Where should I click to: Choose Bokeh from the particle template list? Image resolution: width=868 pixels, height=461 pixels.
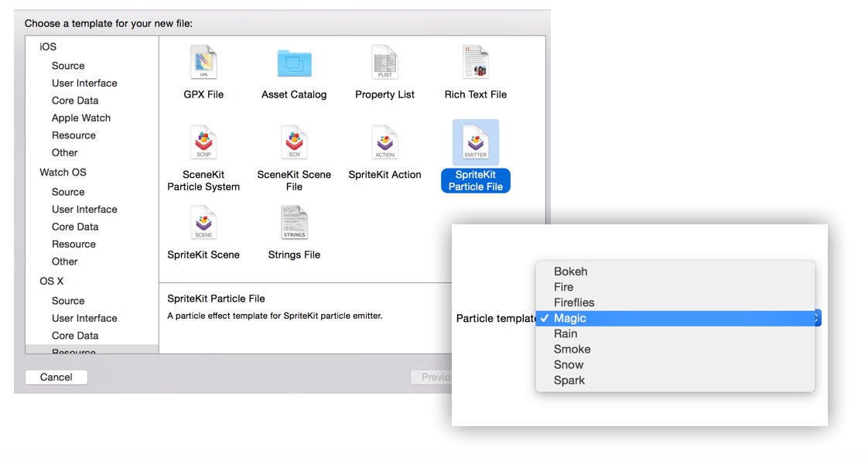tap(570, 271)
